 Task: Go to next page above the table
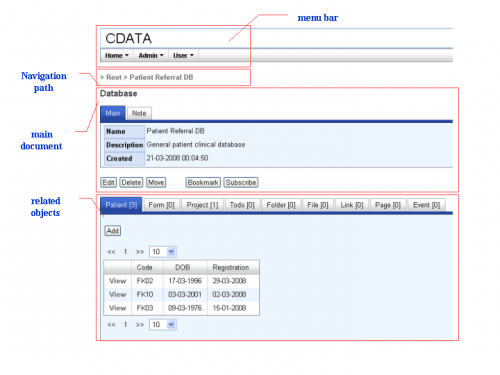click(x=140, y=252)
